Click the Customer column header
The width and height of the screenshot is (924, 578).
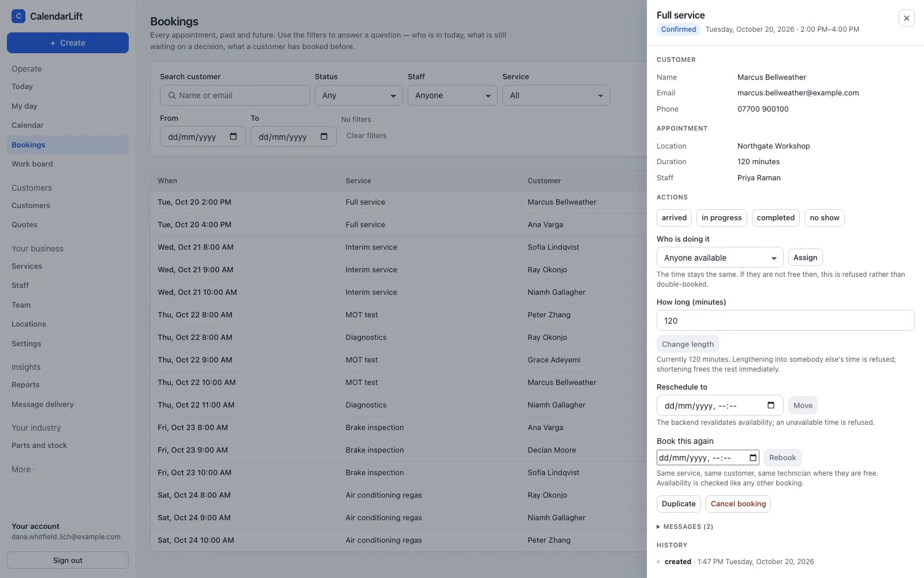[x=544, y=181]
